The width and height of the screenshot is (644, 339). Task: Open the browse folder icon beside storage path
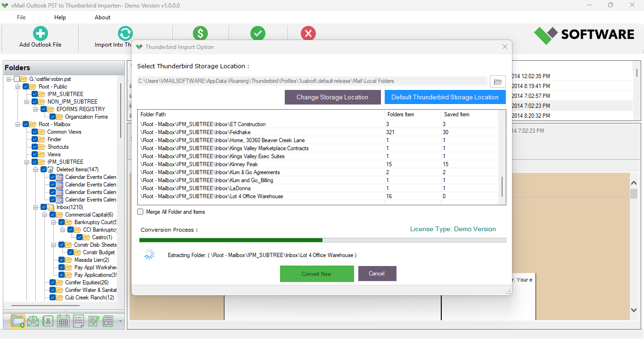point(497,81)
